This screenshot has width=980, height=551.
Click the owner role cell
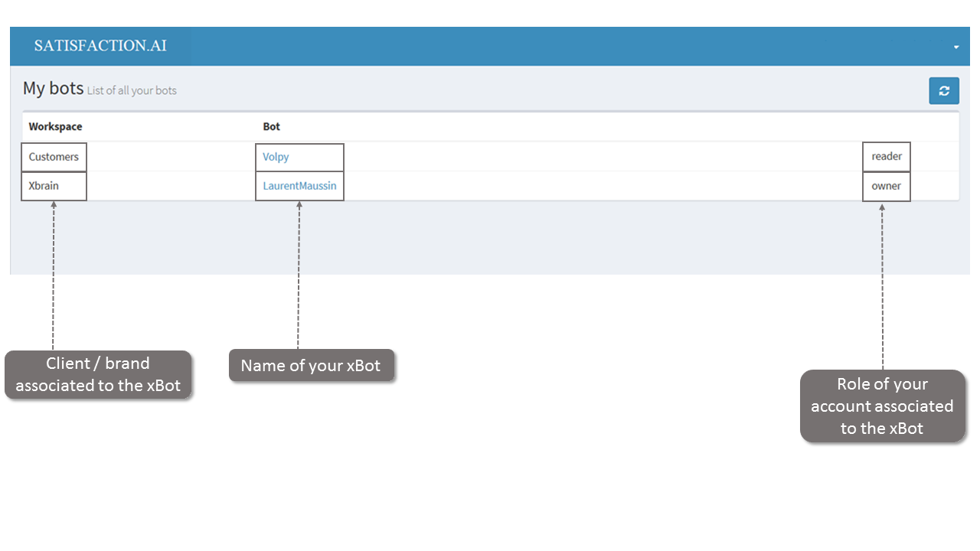pyautogui.click(x=886, y=186)
